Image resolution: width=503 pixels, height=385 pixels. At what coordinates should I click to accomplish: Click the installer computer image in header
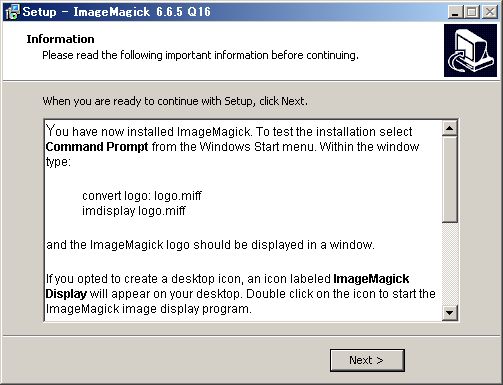click(x=470, y=50)
